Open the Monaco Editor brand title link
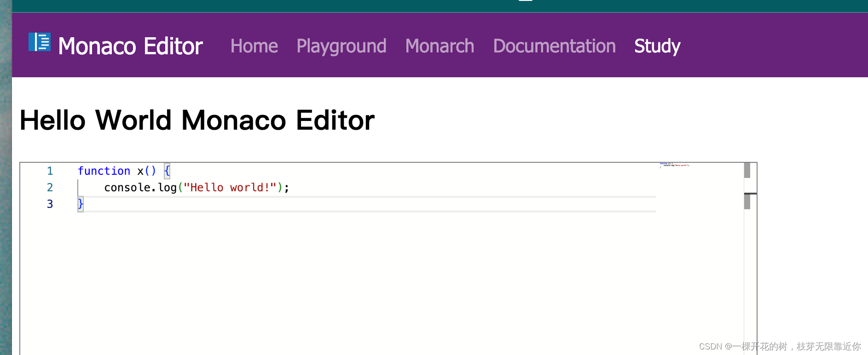 [x=130, y=46]
